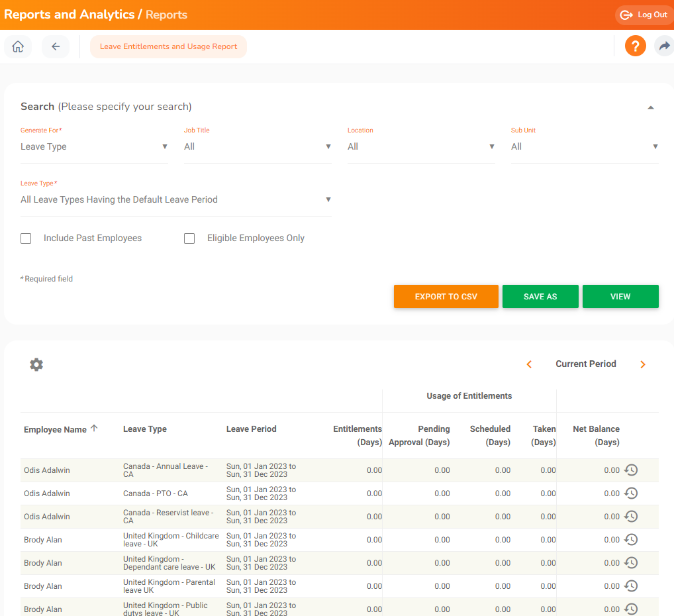View history for Childcare leave - UK row
674x616 pixels.
point(631,540)
